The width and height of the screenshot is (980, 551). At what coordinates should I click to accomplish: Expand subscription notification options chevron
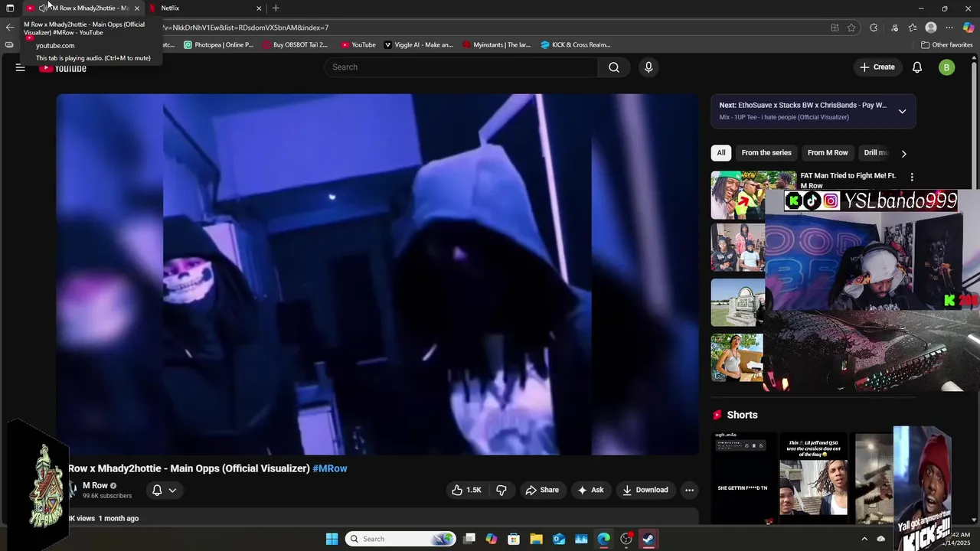click(x=172, y=491)
